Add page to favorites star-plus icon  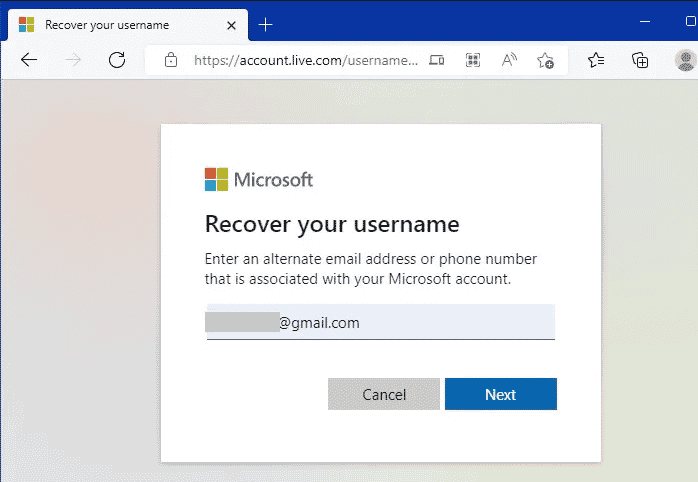[545, 60]
